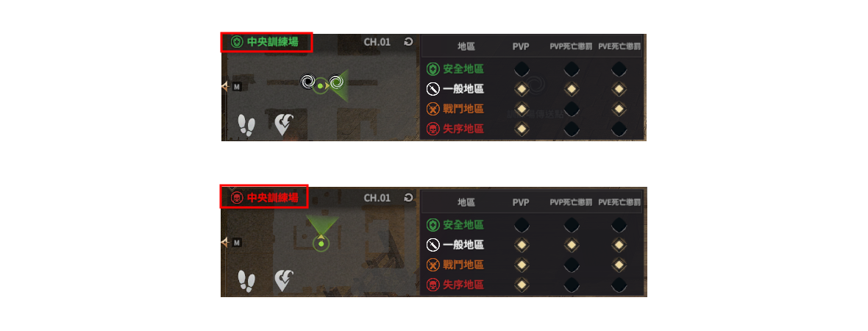The width and height of the screenshot is (868, 331).
Task: Click the refresh icon beside CH.01 on the green-labeled minimap
Action: tap(408, 41)
